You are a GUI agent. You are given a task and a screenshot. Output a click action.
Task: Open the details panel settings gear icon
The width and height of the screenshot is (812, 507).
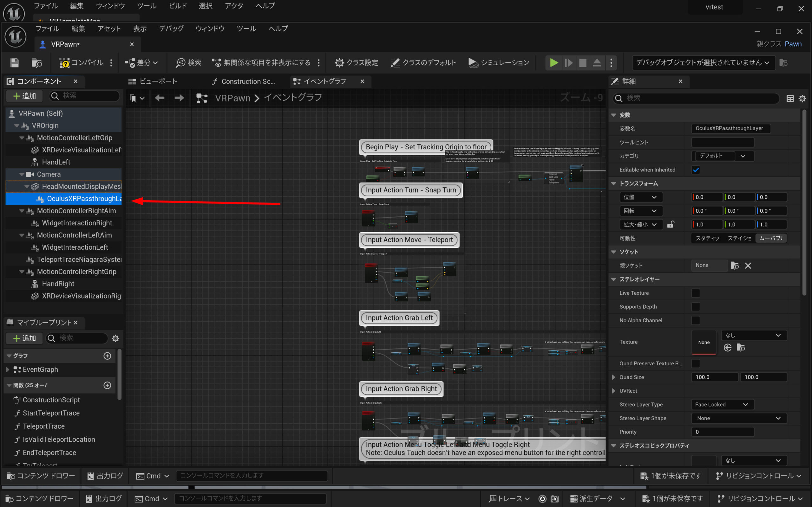point(802,98)
